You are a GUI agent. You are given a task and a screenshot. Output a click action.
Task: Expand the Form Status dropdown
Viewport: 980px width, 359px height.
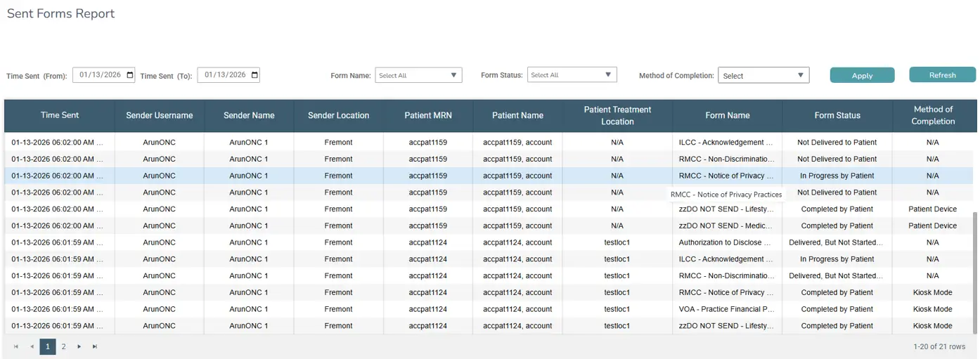[x=572, y=75]
